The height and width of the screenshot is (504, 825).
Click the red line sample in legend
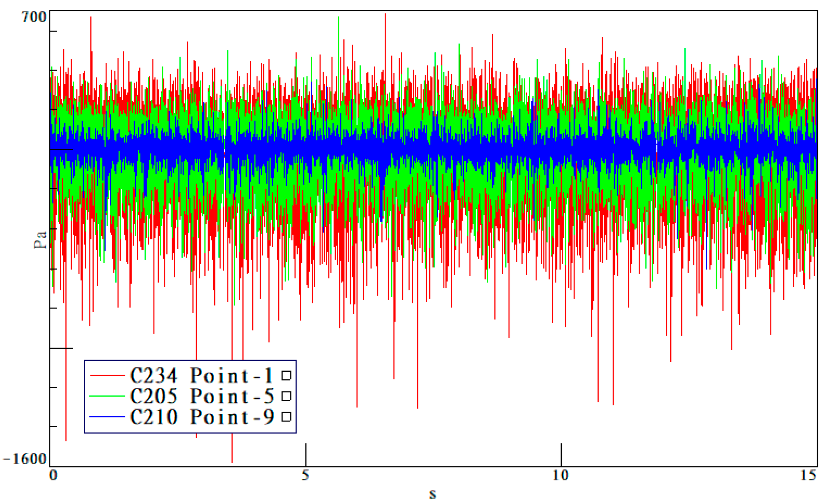coord(107,375)
